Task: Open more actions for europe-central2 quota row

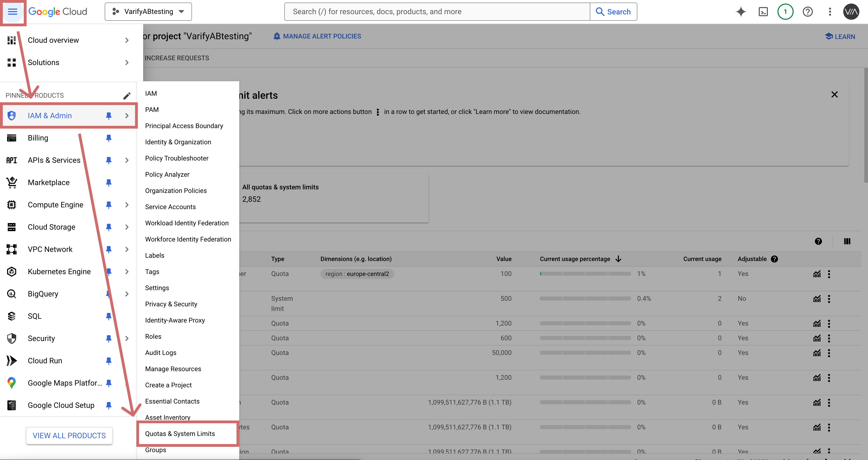Action: 829,274
